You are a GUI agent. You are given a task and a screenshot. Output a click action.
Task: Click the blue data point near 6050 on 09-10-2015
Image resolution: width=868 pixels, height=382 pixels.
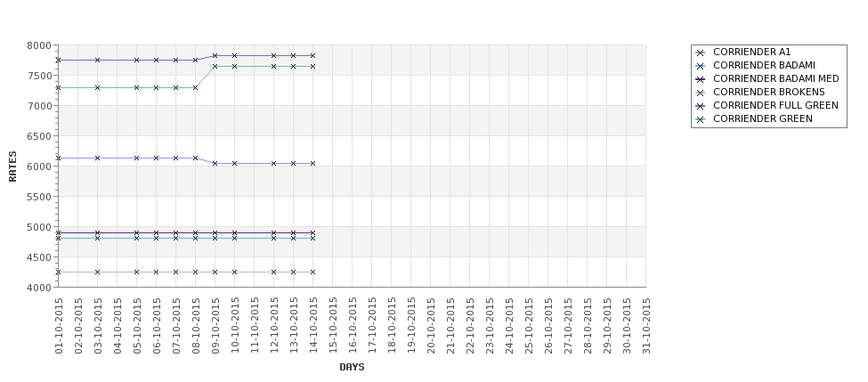tap(215, 163)
